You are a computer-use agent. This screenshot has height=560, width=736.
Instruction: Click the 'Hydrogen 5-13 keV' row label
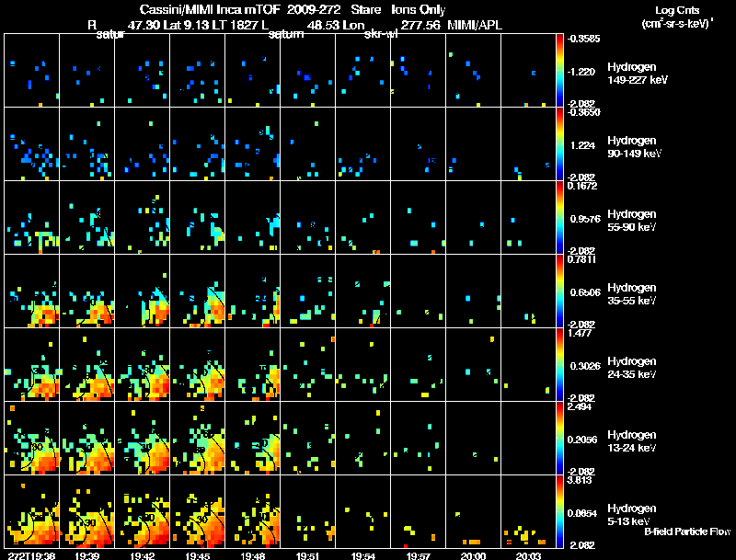tap(632, 515)
